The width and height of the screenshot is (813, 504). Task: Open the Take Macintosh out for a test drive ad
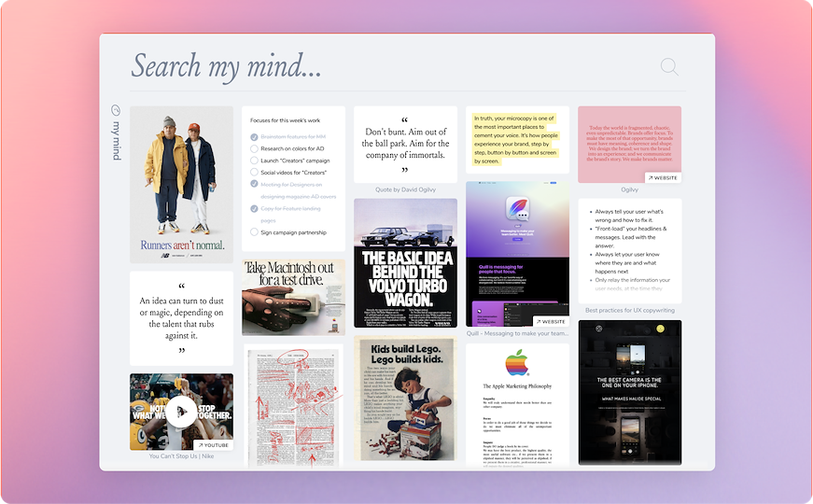tap(293, 298)
